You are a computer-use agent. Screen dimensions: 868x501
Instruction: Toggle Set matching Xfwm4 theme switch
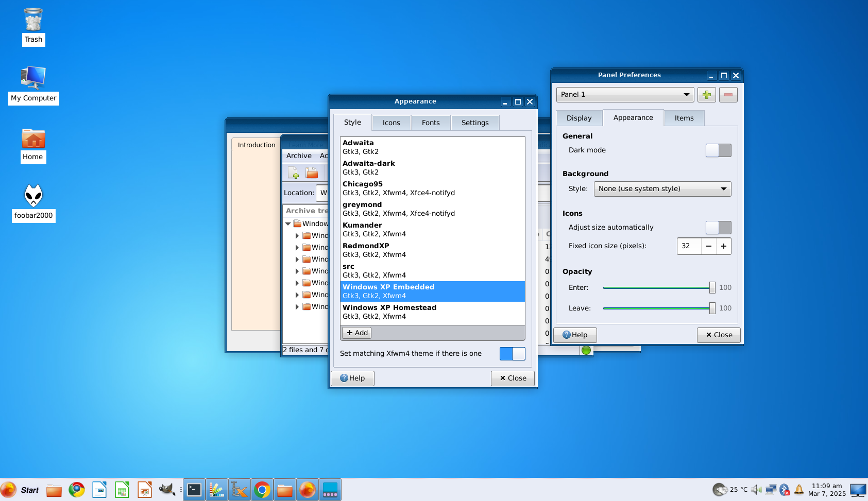tap(513, 354)
